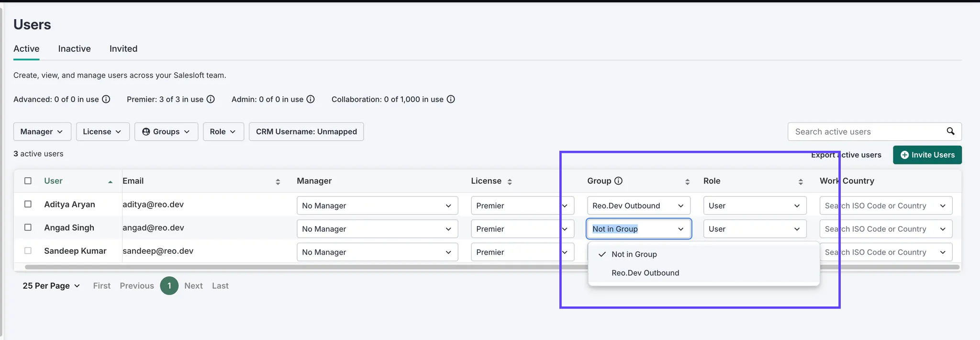
Task: Expand the 25 Per Page selector
Action: (51, 285)
